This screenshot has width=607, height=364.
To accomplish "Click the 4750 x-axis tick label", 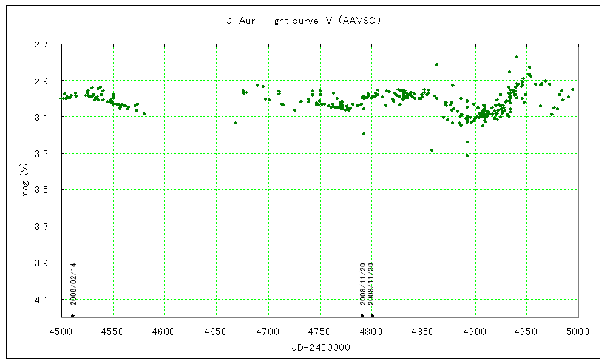I will (320, 331).
